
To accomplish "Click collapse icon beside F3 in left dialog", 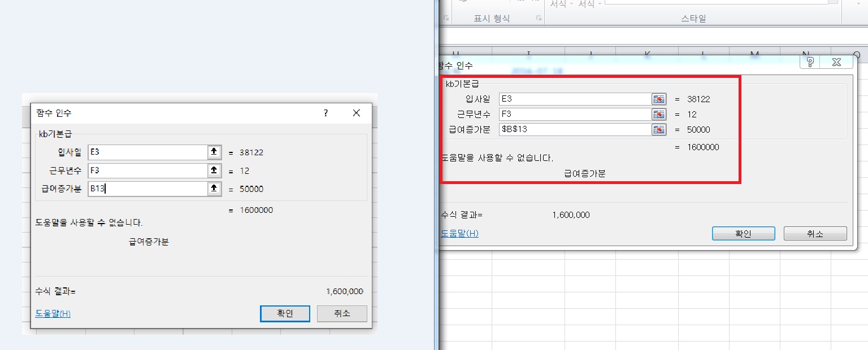I will pos(214,171).
